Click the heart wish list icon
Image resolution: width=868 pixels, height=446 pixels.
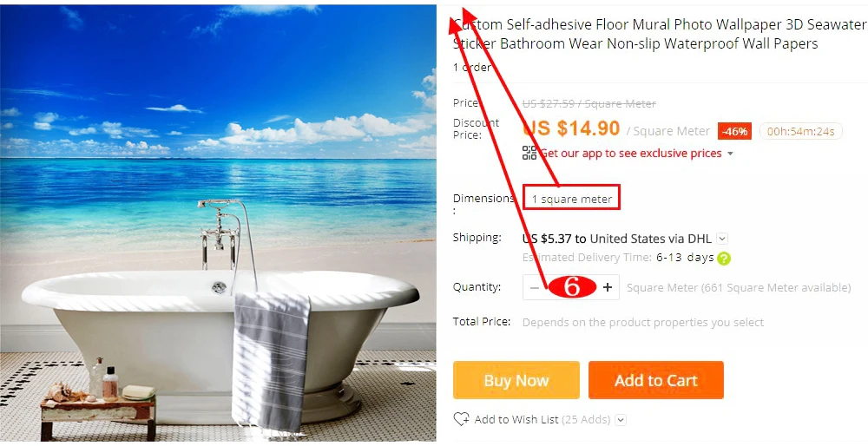461,419
